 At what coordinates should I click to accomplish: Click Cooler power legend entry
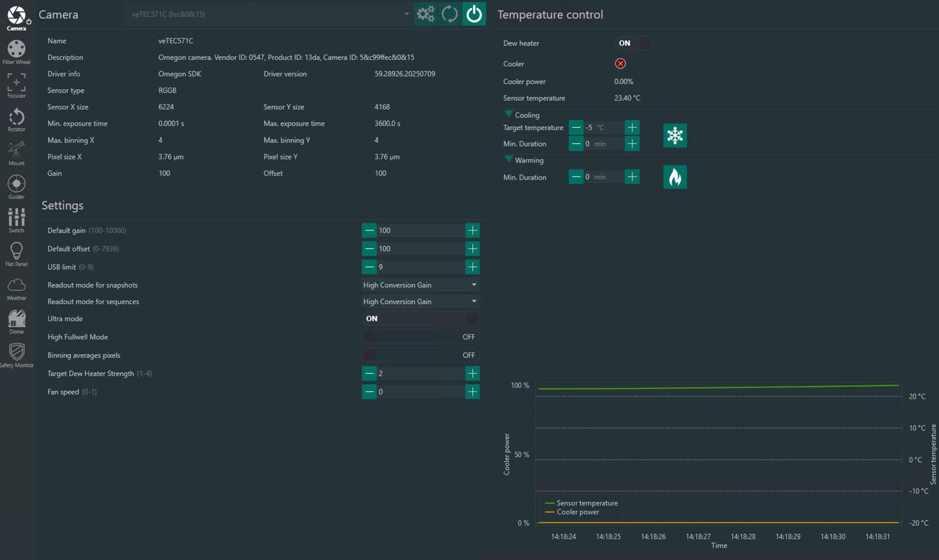click(572, 512)
